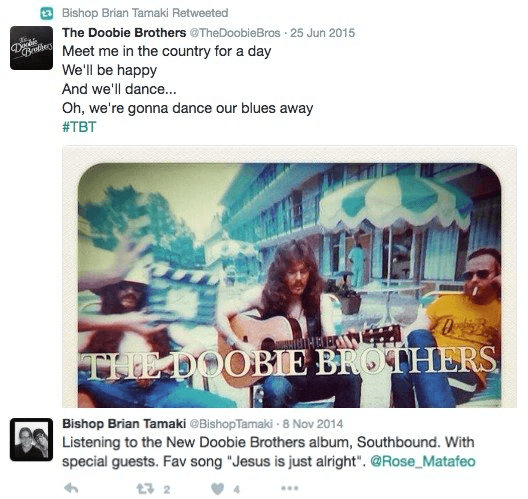
Task: Open the three-dots more options menu
Action: [290, 488]
